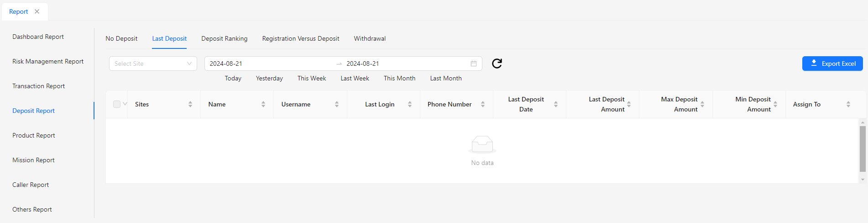Close the Report tab

click(x=37, y=11)
